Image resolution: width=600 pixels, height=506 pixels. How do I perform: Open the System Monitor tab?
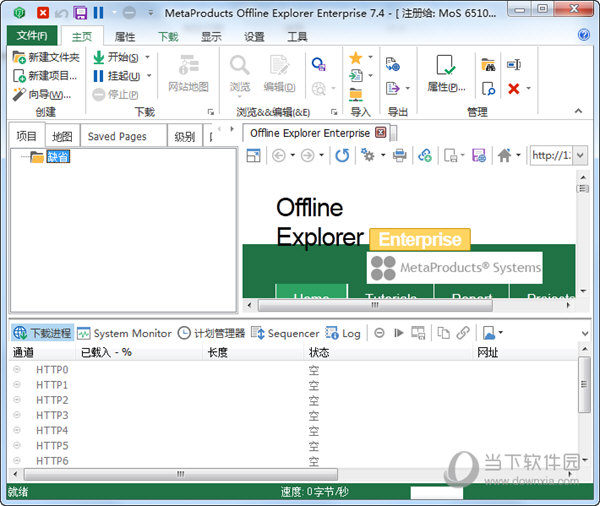(124, 333)
